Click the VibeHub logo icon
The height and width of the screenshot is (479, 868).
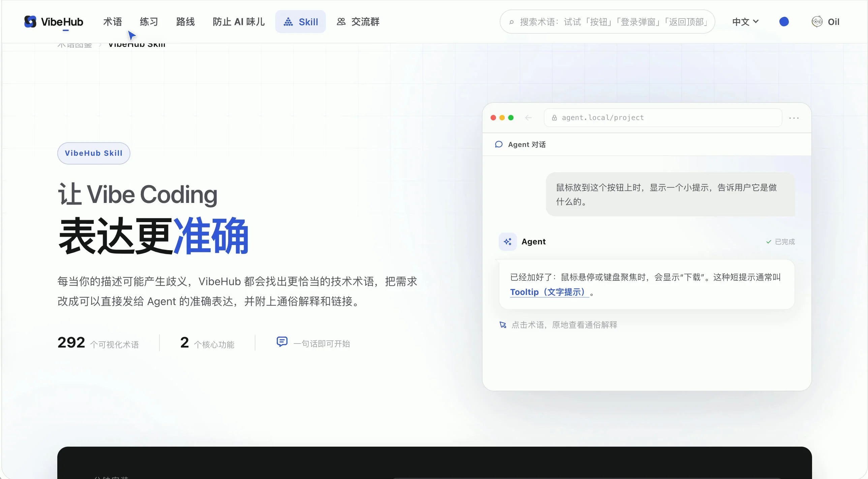pos(30,22)
